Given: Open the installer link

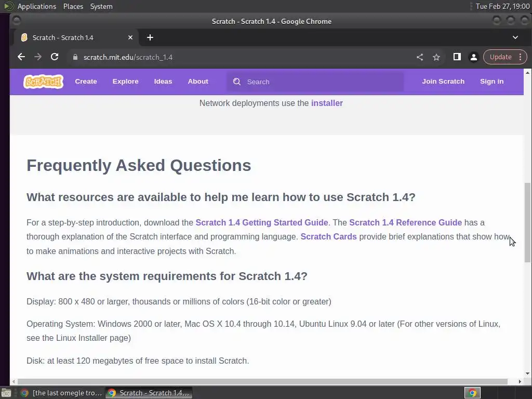Looking at the screenshot, I should pos(327,103).
